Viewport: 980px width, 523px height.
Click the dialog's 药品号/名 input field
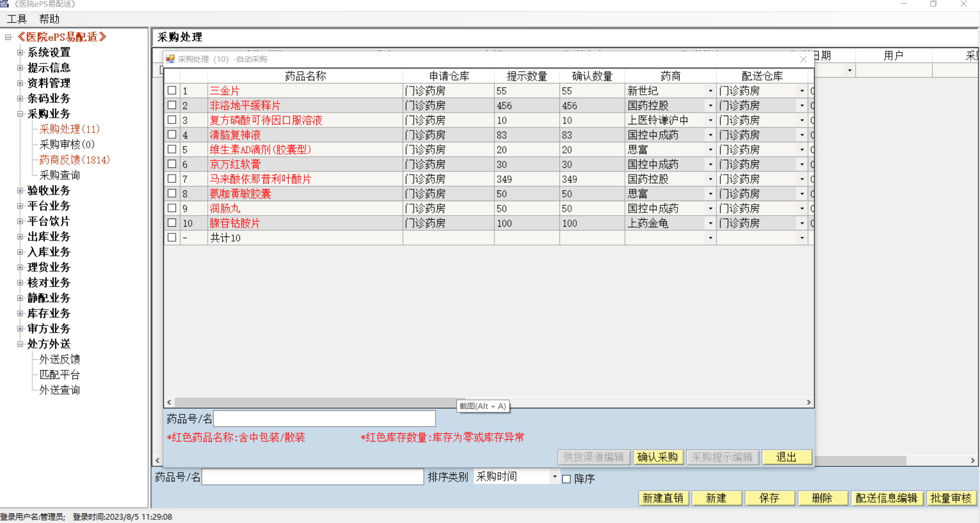point(324,419)
